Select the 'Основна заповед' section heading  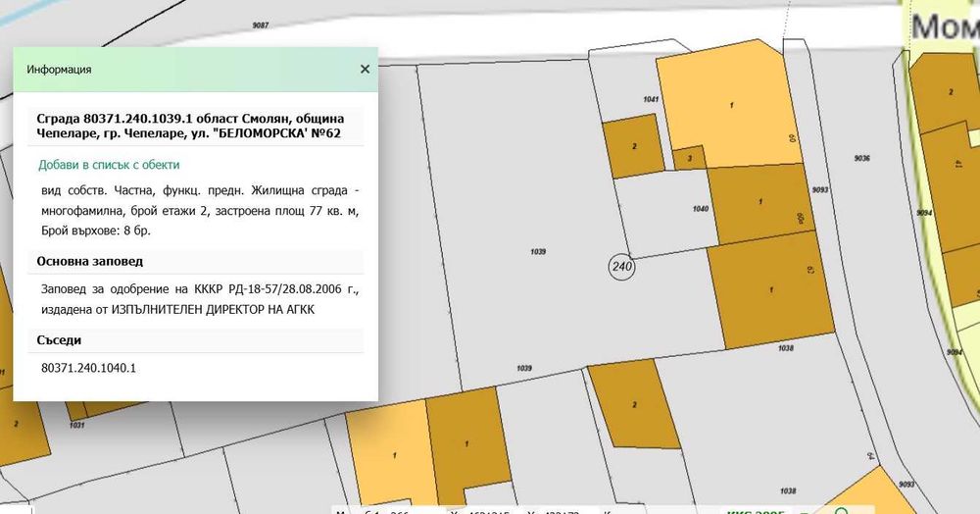[89, 261]
